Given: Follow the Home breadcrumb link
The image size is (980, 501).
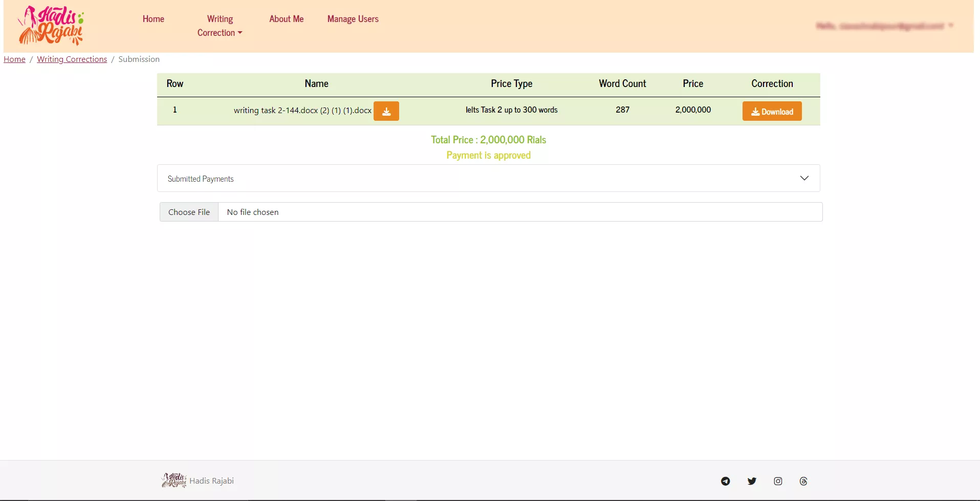Looking at the screenshot, I should (14, 59).
